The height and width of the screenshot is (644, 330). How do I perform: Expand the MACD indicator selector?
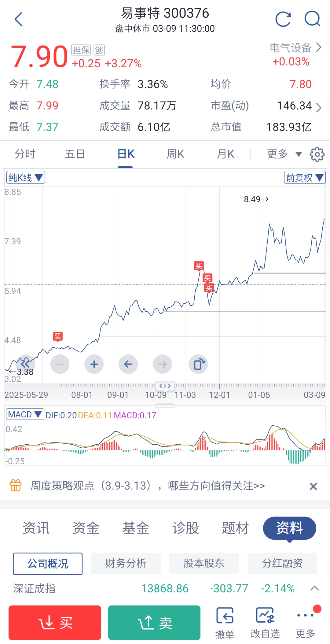pos(25,414)
